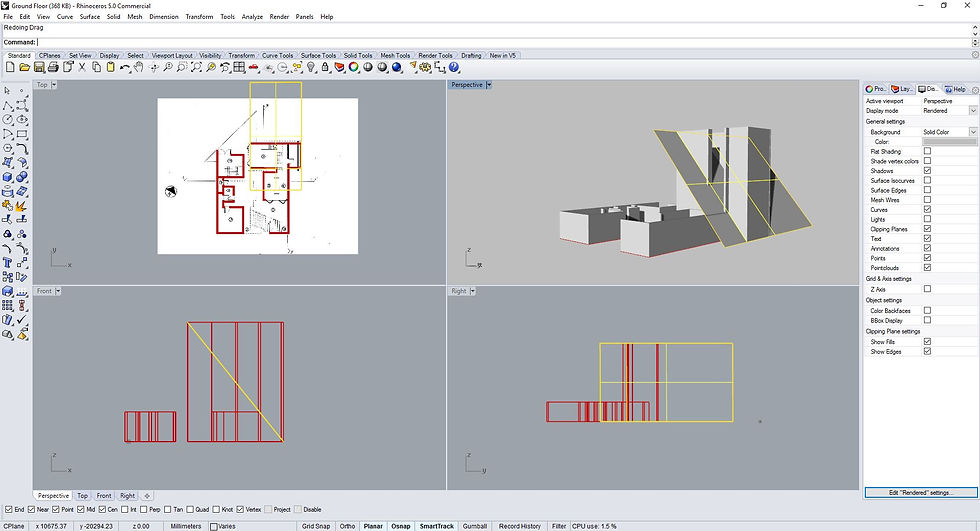980x531 pixels.
Task: Toggle Ortho in status bar
Action: click(x=348, y=526)
